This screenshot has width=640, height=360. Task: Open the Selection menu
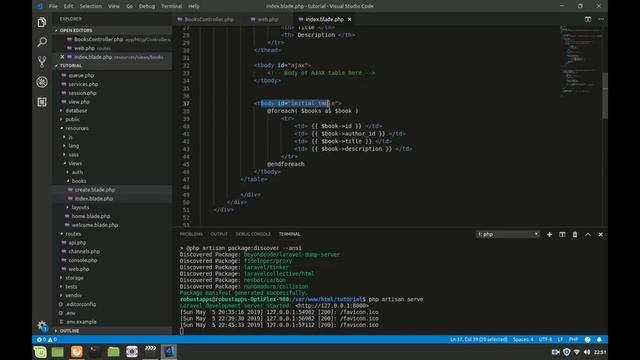tap(90, 6)
